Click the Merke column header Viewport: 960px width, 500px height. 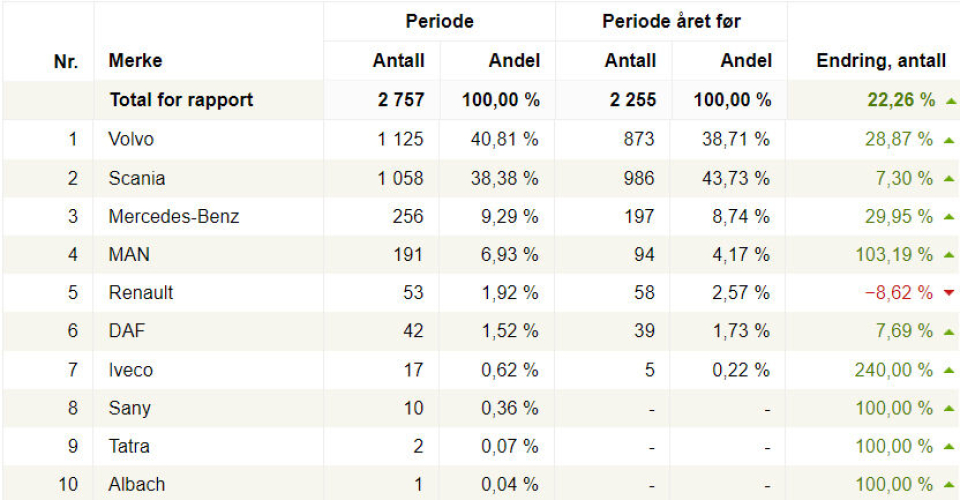pyautogui.click(x=135, y=61)
